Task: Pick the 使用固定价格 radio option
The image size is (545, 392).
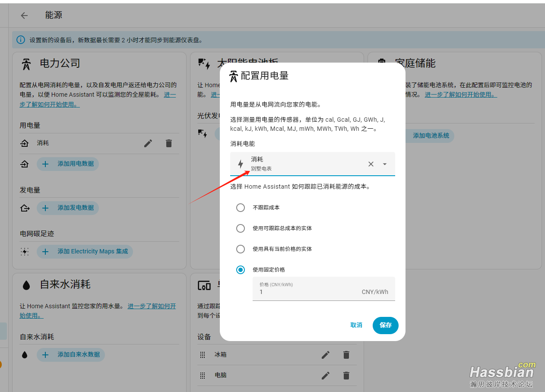Action: (241, 270)
